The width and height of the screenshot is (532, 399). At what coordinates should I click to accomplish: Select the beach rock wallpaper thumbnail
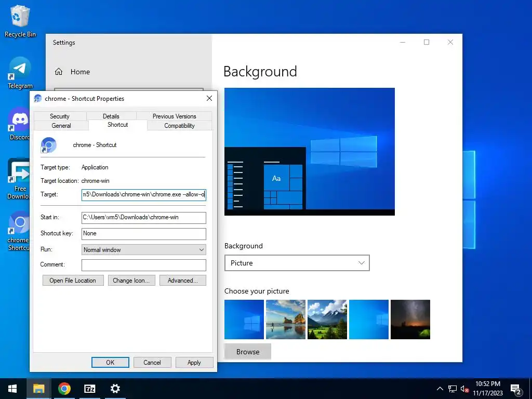click(286, 320)
